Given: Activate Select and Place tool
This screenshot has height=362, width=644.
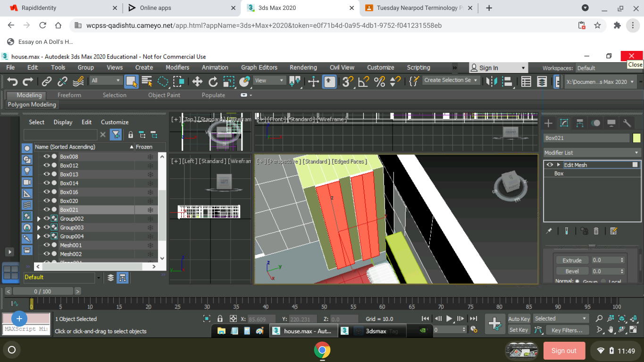Looking at the screenshot, I should pyautogui.click(x=244, y=82).
